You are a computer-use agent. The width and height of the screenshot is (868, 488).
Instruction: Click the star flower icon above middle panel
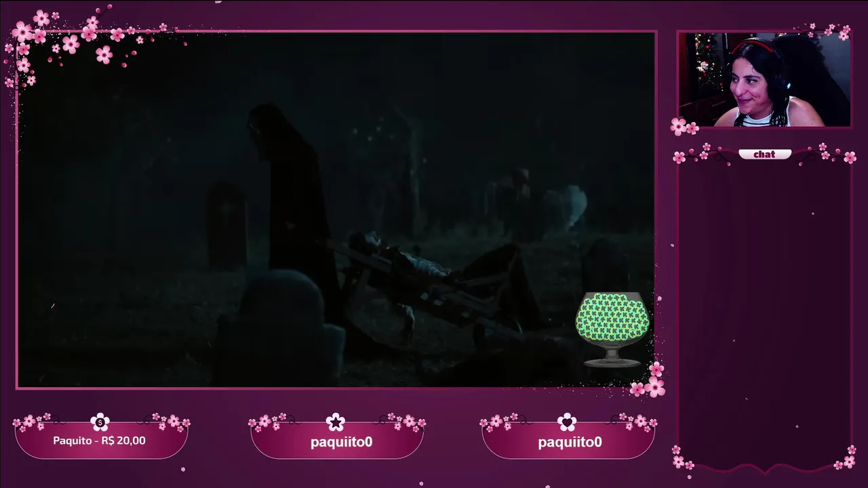336,422
